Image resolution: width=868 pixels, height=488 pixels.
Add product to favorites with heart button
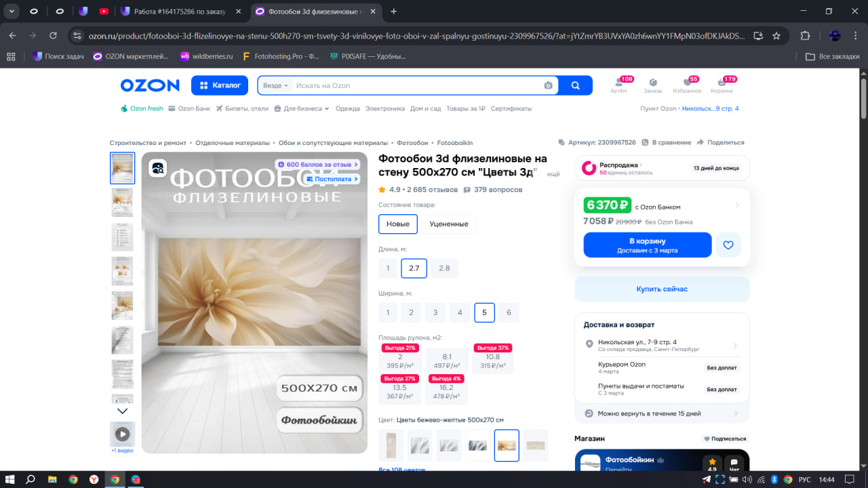tap(728, 245)
